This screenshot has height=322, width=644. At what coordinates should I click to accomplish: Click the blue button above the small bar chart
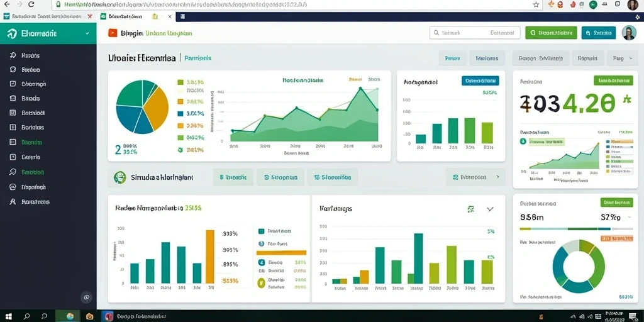480,80
